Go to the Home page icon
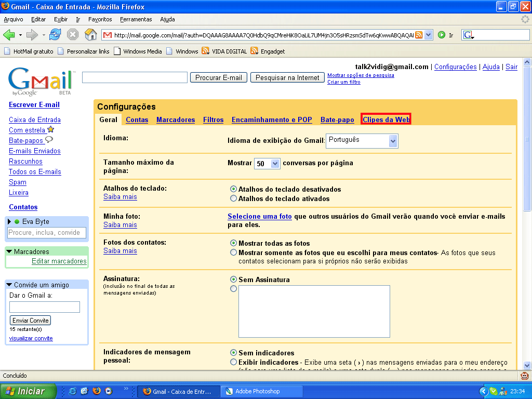Image resolution: width=532 pixels, height=399 pixels. click(x=90, y=34)
